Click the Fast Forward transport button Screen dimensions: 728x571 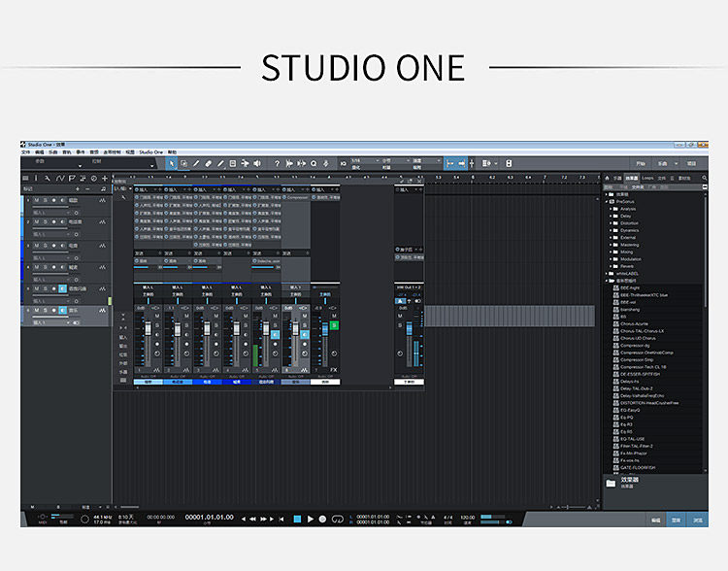pos(263,519)
